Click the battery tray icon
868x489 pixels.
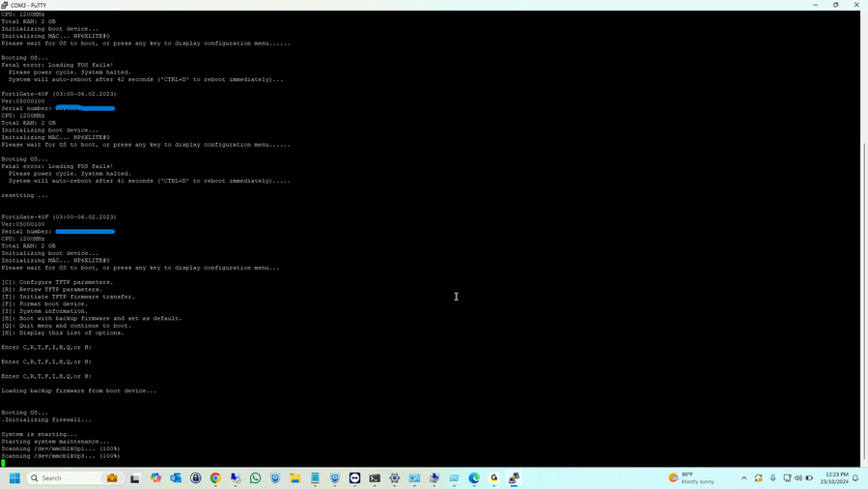809,478
